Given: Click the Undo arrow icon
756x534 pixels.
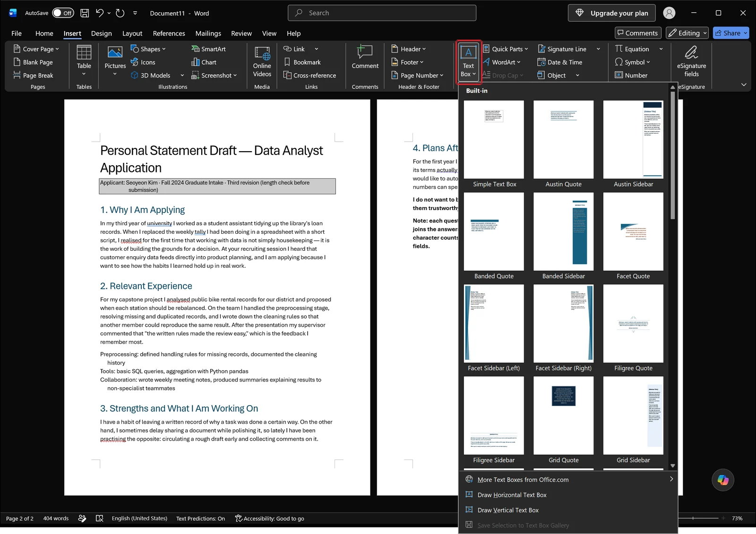Looking at the screenshot, I should (x=100, y=13).
